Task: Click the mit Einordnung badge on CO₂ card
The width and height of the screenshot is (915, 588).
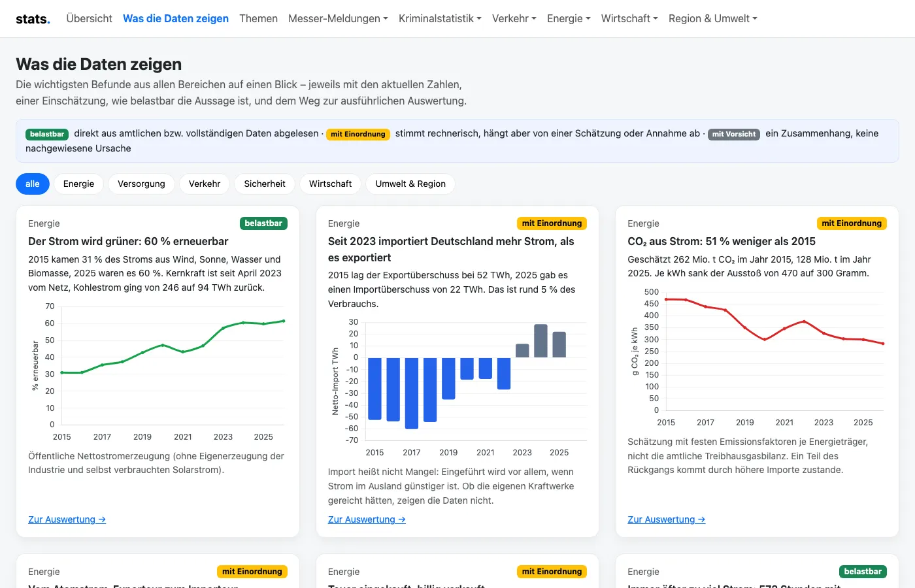Action: 852,223
